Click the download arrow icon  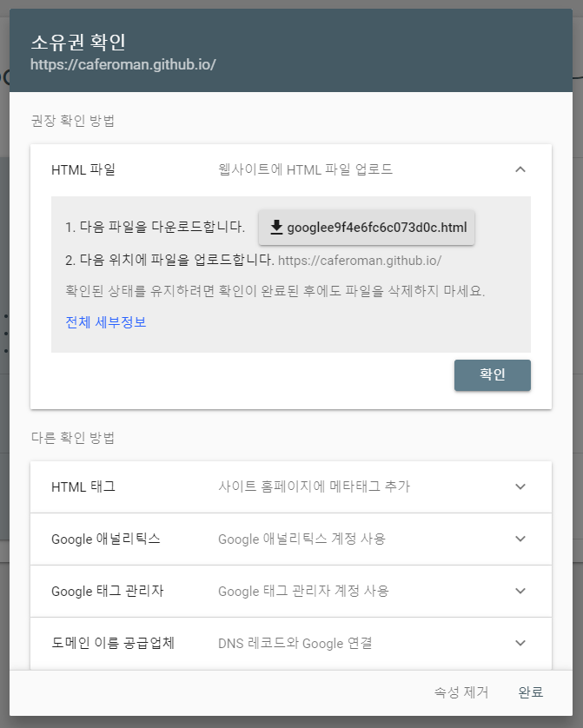tap(276, 227)
